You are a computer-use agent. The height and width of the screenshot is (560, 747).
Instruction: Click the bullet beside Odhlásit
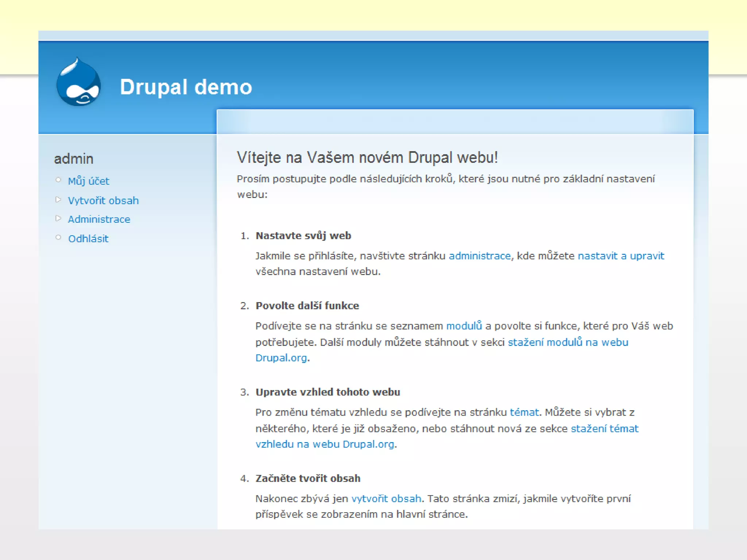[x=58, y=237]
